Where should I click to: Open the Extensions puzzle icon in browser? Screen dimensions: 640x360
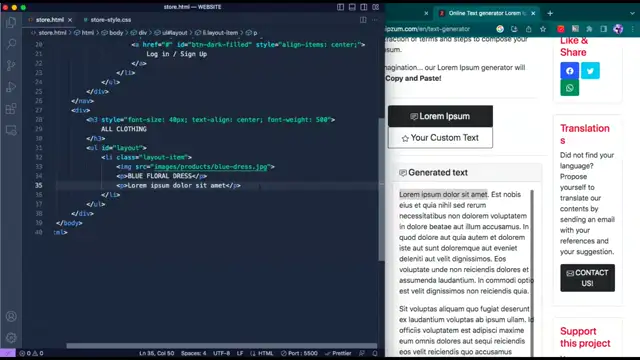click(589, 29)
